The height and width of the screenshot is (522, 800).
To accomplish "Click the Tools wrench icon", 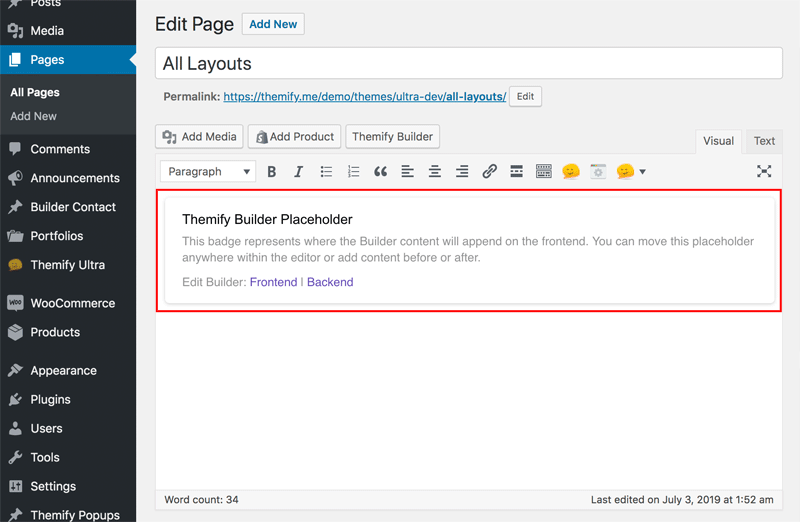I will pyautogui.click(x=15, y=457).
